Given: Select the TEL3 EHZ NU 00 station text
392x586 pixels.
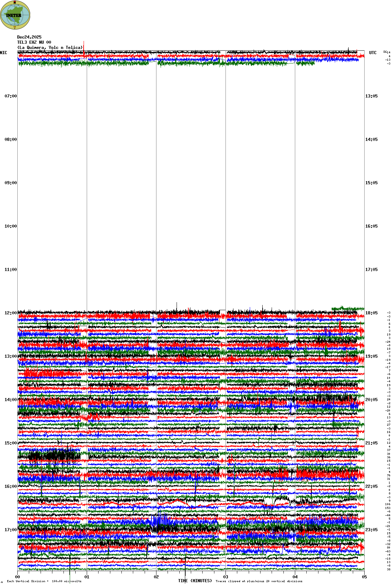Looking at the screenshot, I should [34, 42].
